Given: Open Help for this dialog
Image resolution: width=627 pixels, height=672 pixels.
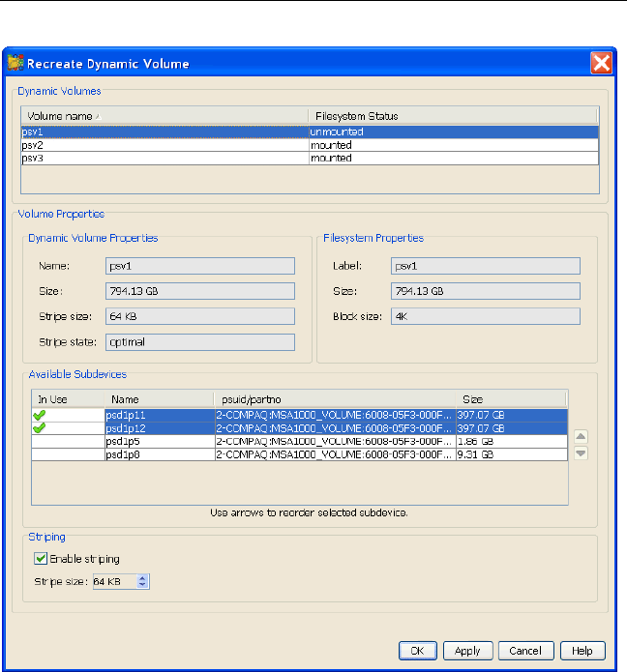Looking at the screenshot, I should click(582, 651).
